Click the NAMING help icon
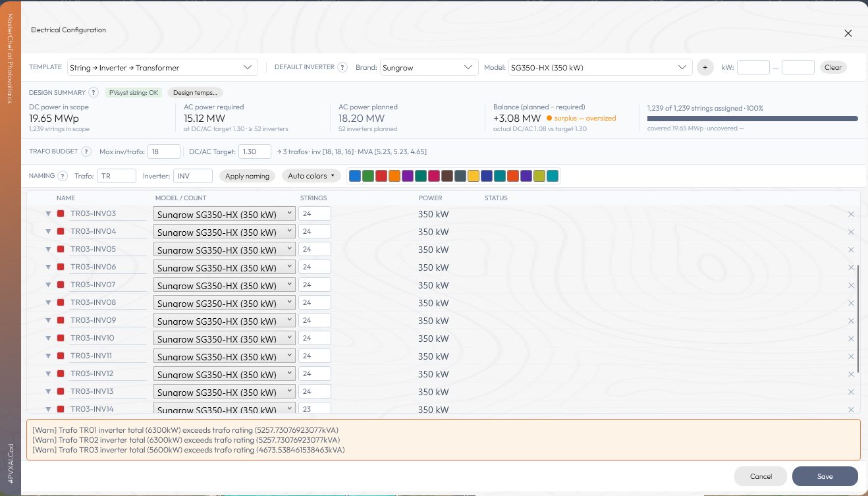This screenshot has width=868, height=496. pos(63,176)
